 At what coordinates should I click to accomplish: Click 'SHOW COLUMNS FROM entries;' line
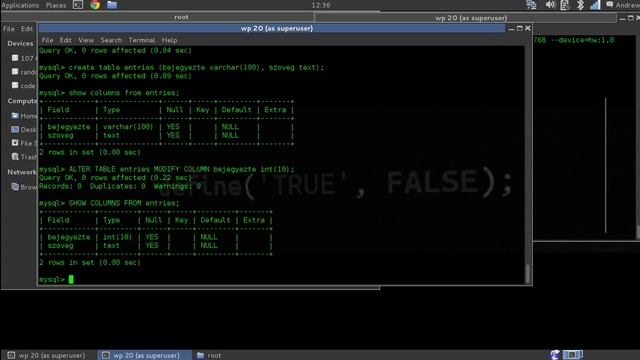click(109, 203)
